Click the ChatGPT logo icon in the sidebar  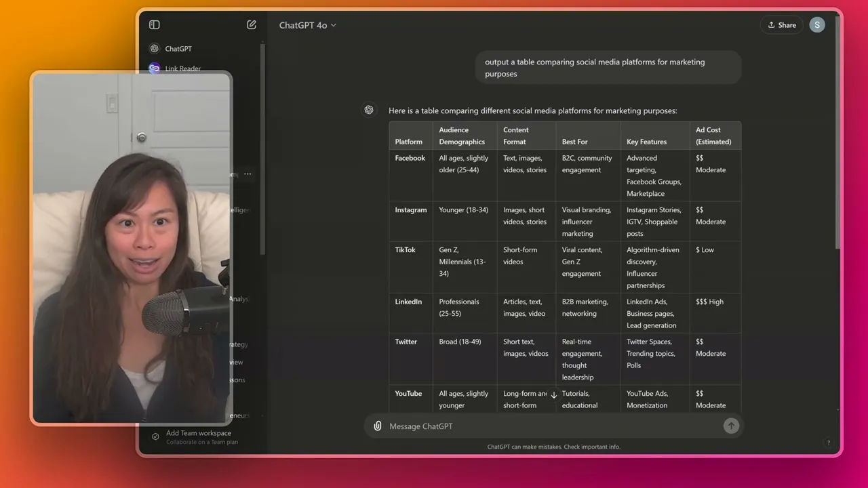(155, 49)
